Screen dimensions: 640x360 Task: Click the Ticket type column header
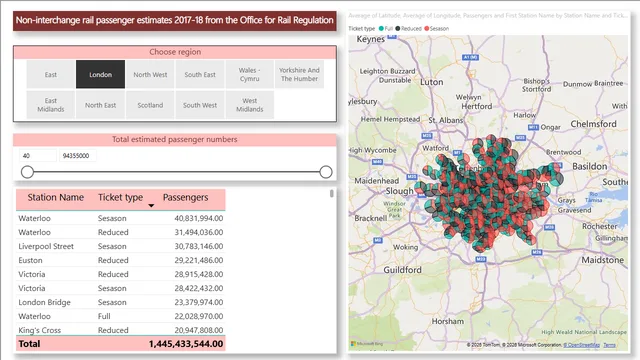tap(120, 198)
